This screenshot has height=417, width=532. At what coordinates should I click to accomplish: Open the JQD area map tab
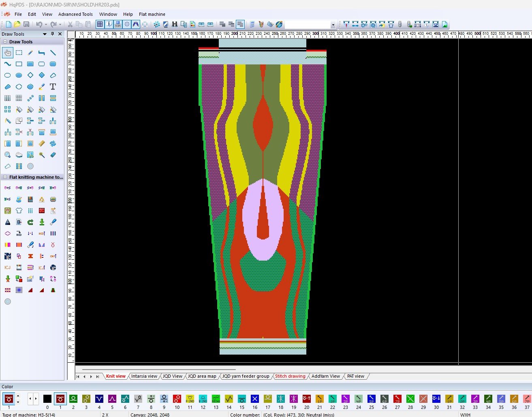pyautogui.click(x=202, y=376)
